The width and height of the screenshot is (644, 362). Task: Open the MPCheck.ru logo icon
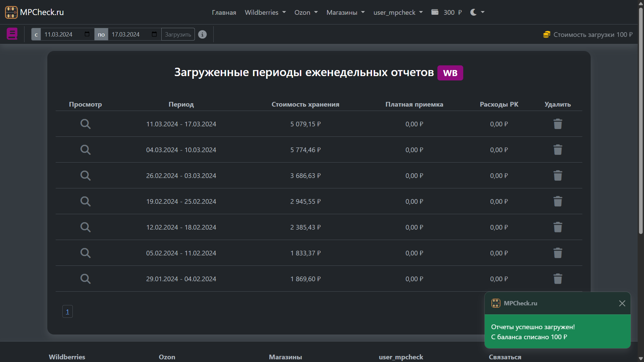(11, 12)
